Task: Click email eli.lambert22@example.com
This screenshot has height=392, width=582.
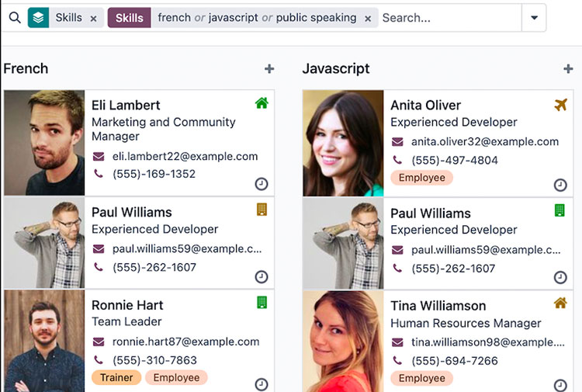Action: [185, 156]
